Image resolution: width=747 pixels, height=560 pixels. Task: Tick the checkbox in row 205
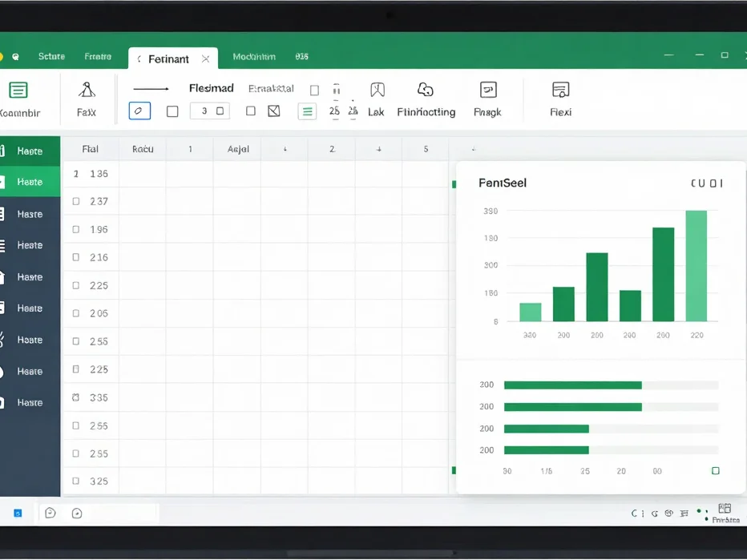pyautogui.click(x=76, y=313)
